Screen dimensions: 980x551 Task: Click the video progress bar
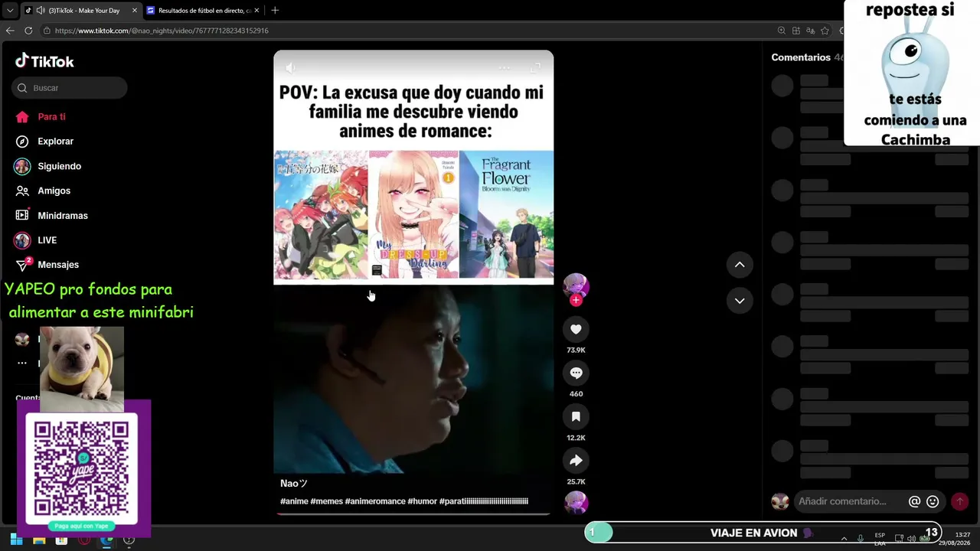[x=413, y=514]
